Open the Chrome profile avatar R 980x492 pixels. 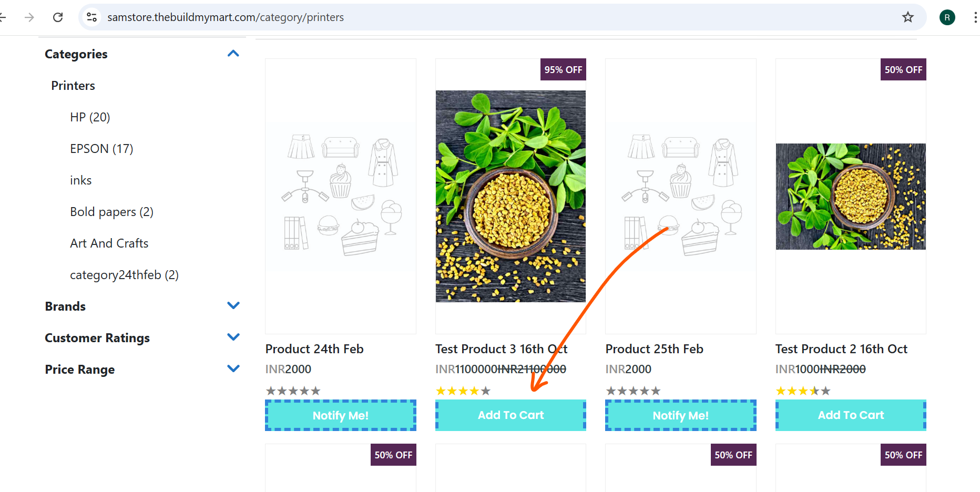point(947,17)
